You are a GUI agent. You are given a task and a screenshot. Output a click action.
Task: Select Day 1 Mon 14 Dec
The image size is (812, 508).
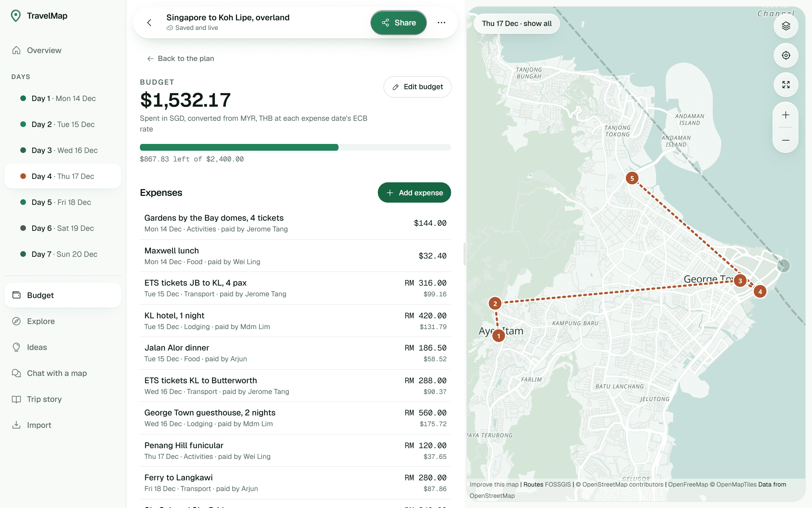(x=63, y=98)
